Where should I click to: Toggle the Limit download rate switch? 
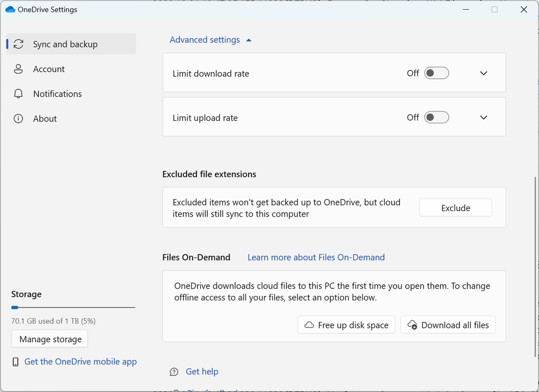point(436,73)
